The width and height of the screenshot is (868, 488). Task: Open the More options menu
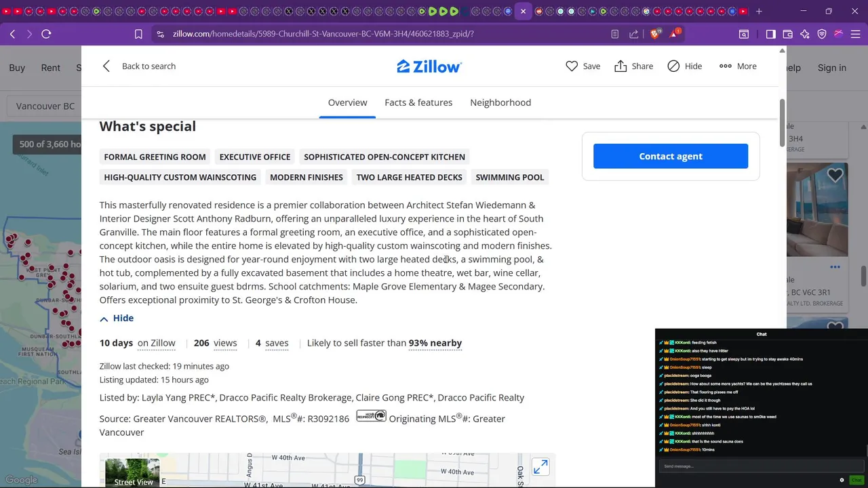point(738,66)
